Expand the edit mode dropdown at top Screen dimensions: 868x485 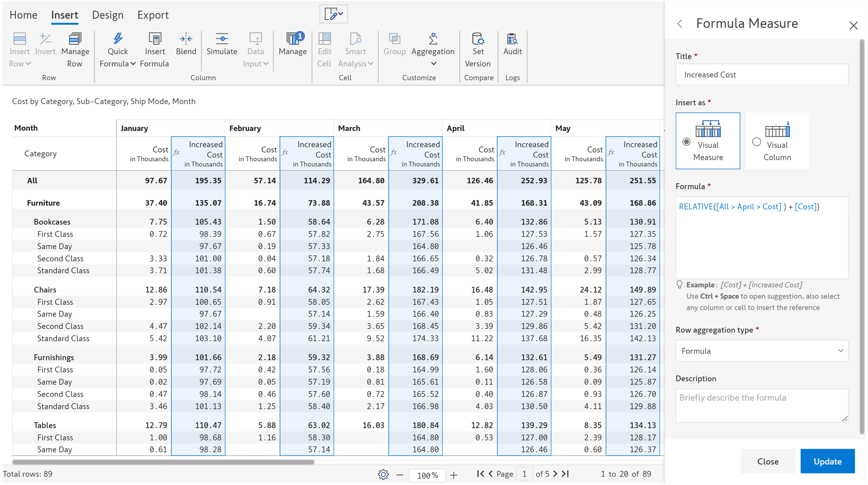pos(334,14)
